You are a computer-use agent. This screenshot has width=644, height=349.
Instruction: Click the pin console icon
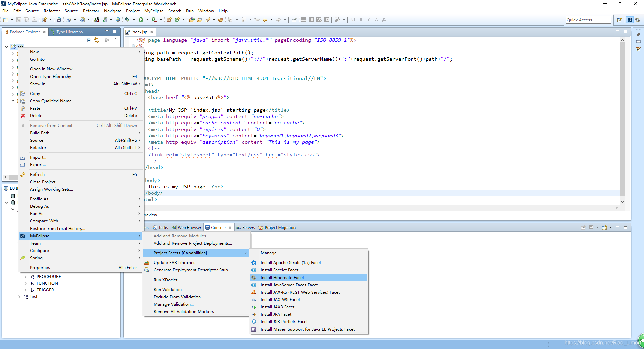583,228
